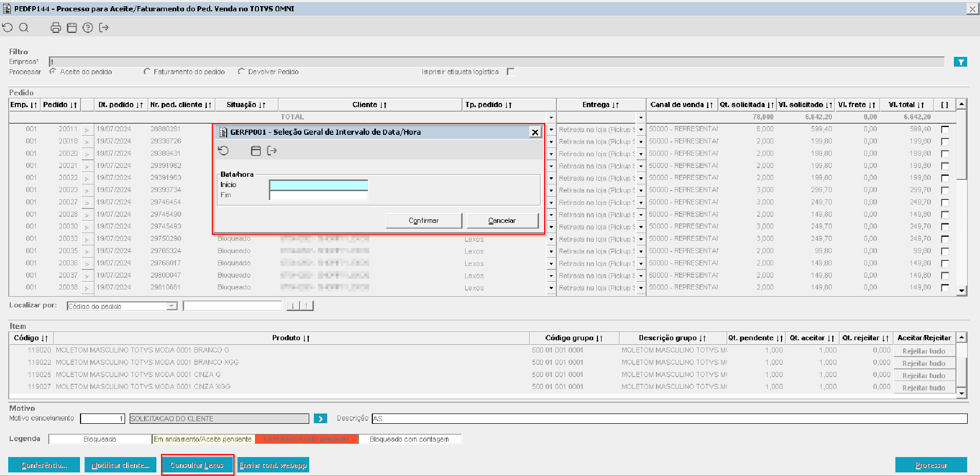Select the Devolver Pedido radio option
980x476 pixels.
(x=241, y=72)
